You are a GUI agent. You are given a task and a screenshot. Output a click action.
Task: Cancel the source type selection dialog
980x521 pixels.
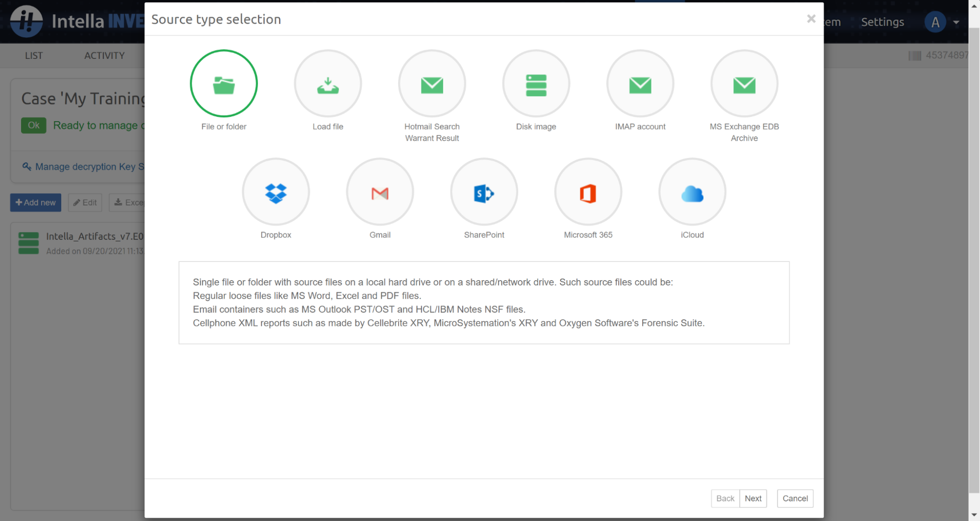point(795,498)
